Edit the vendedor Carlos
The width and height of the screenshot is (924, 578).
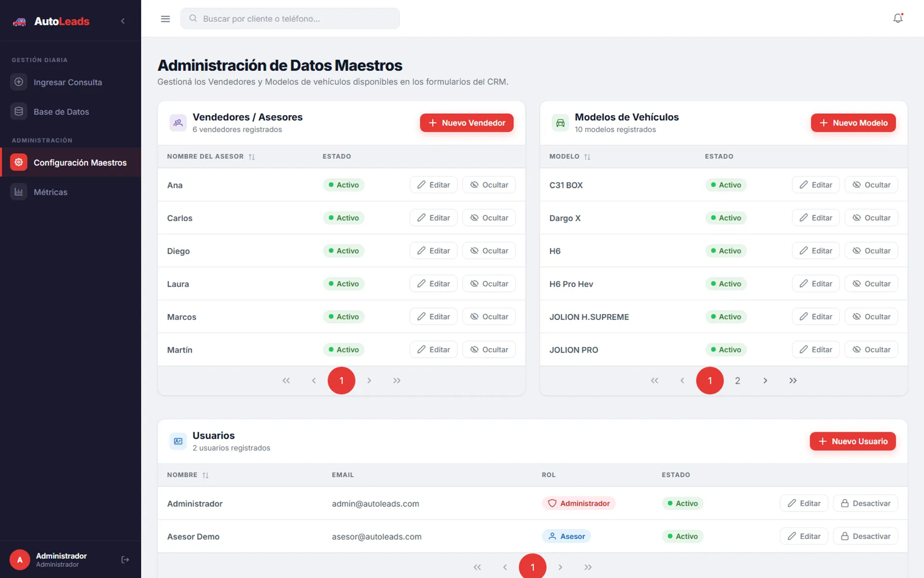pyautogui.click(x=434, y=218)
